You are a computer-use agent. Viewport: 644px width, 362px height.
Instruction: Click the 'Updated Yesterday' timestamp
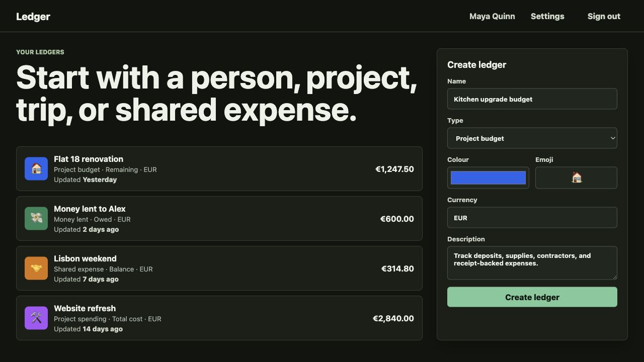[85, 179]
